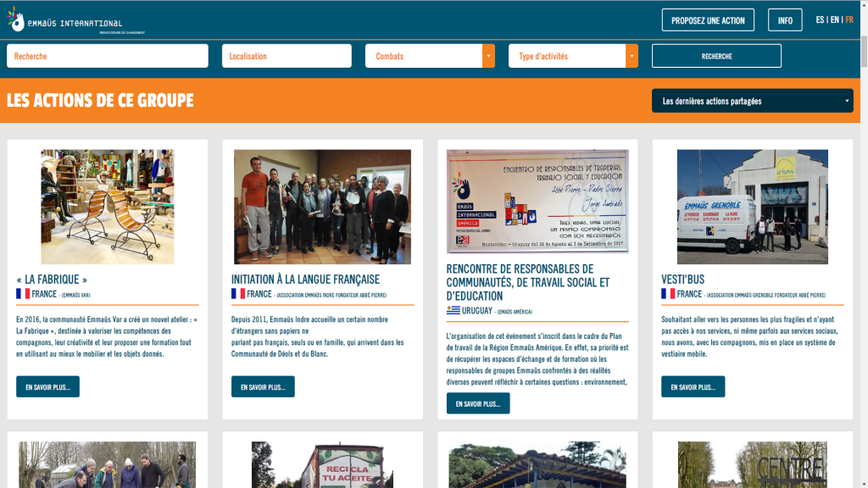Click the « La Fabrique » furniture photo
The image size is (868, 488).
click(108, 207)
